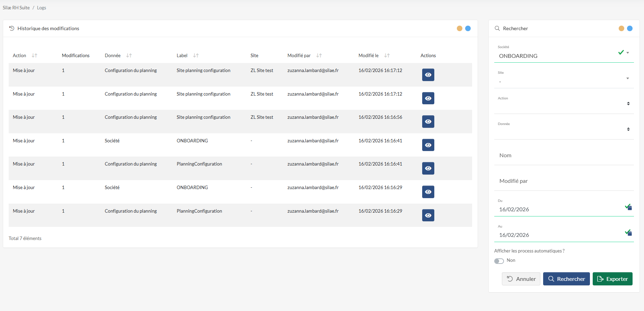Export logs with Exporter button
The height and width of the screenshot is (311, 644).
(x=612, y=279)
